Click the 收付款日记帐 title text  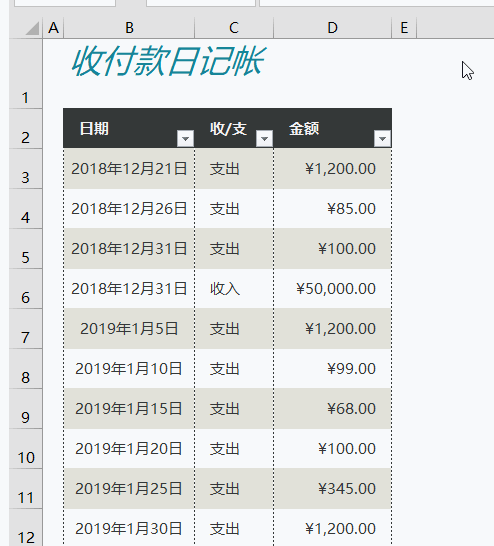(168, 62)
